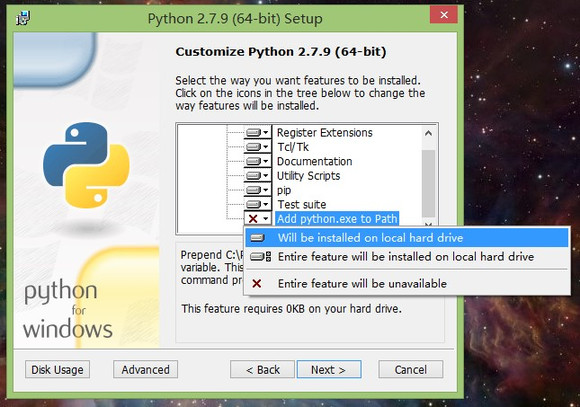Choose 'Entire feature will be unavailable'

[407, 284]
